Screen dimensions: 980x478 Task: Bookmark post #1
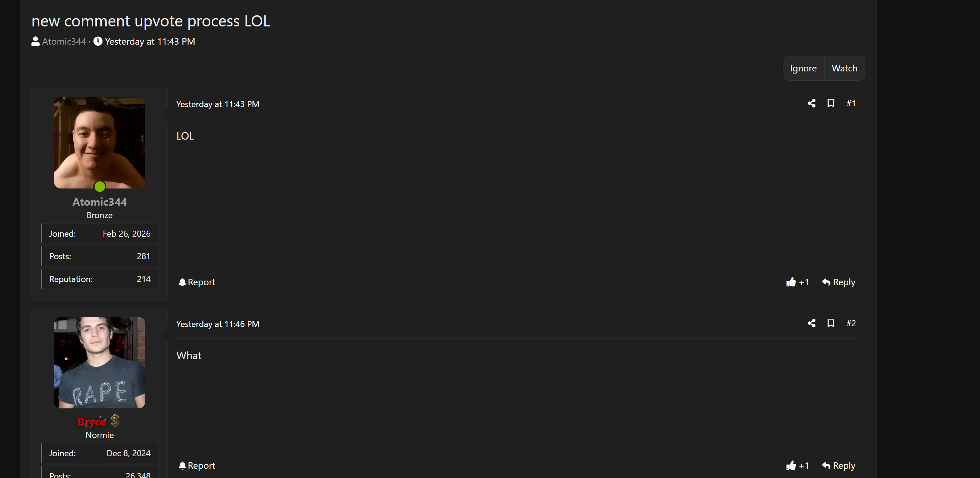click(831, 104)
